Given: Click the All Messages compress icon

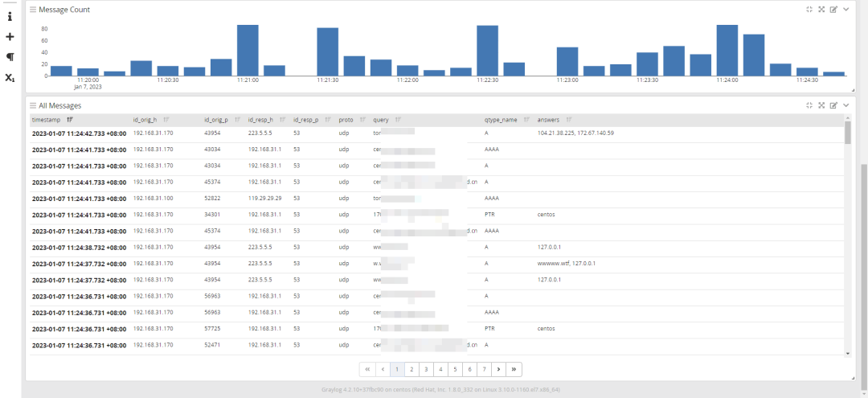Looking at the screenshot, I should coord(809,105).
